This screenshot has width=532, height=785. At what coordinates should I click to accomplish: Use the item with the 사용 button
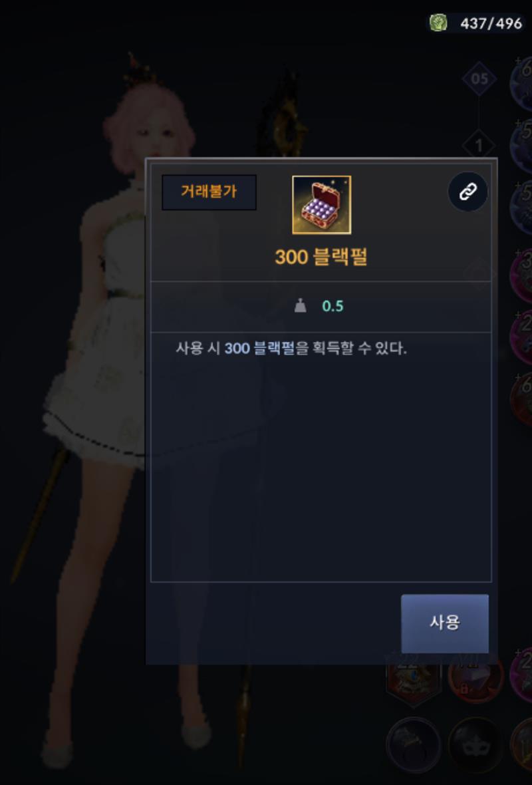click(444, 623)
